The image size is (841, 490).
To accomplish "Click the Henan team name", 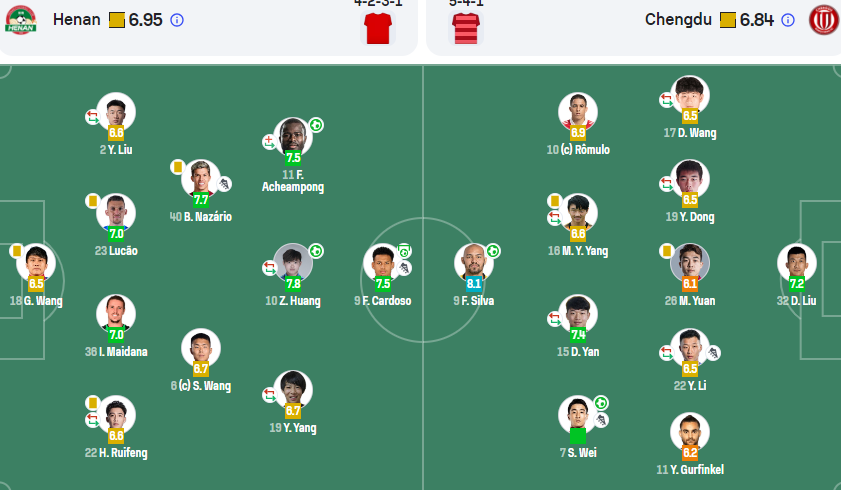I will point(77,20).
